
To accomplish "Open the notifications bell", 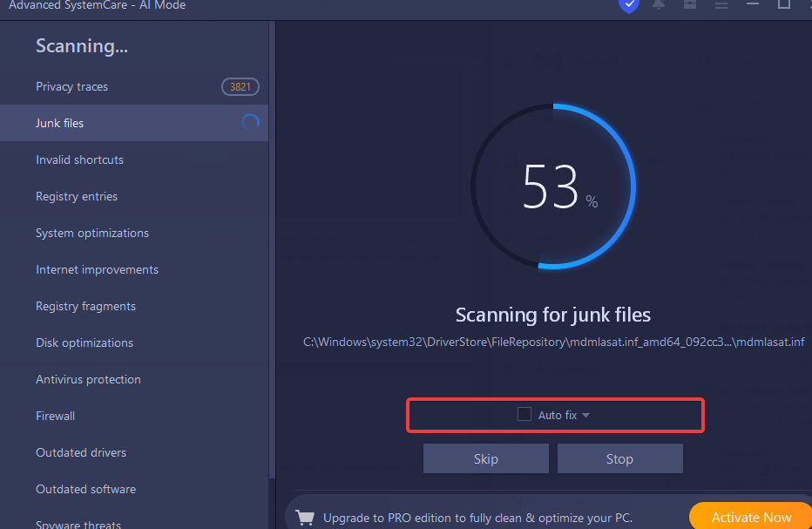I will pyautogui.click(x=659, y=4).
